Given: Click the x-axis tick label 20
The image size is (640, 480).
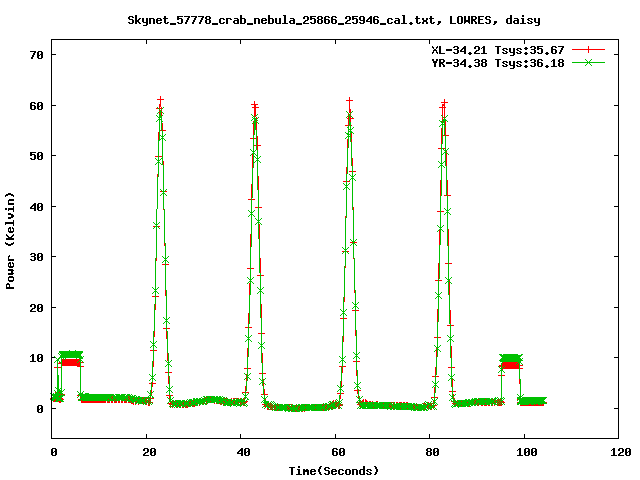Looking at the screenshot, I should [149, 452].
